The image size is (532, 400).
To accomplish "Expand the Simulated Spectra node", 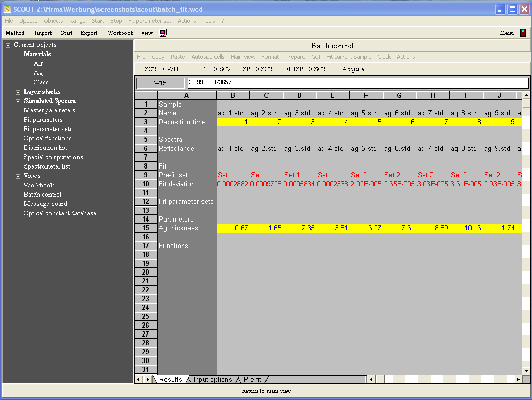I will (18, 101).
